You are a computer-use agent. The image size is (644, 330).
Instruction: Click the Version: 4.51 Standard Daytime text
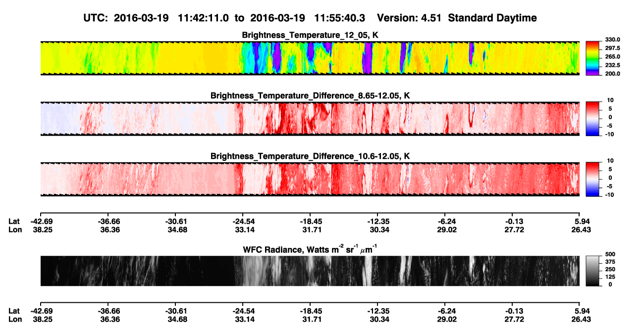coord(457,18)
